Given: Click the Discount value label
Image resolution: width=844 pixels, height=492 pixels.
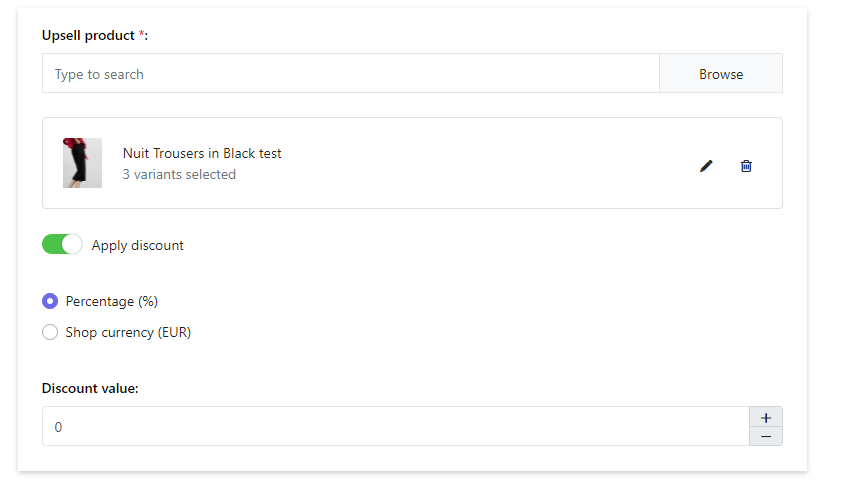Looking at the screenshot, I should pyautogui.click(x=90, y=388).
